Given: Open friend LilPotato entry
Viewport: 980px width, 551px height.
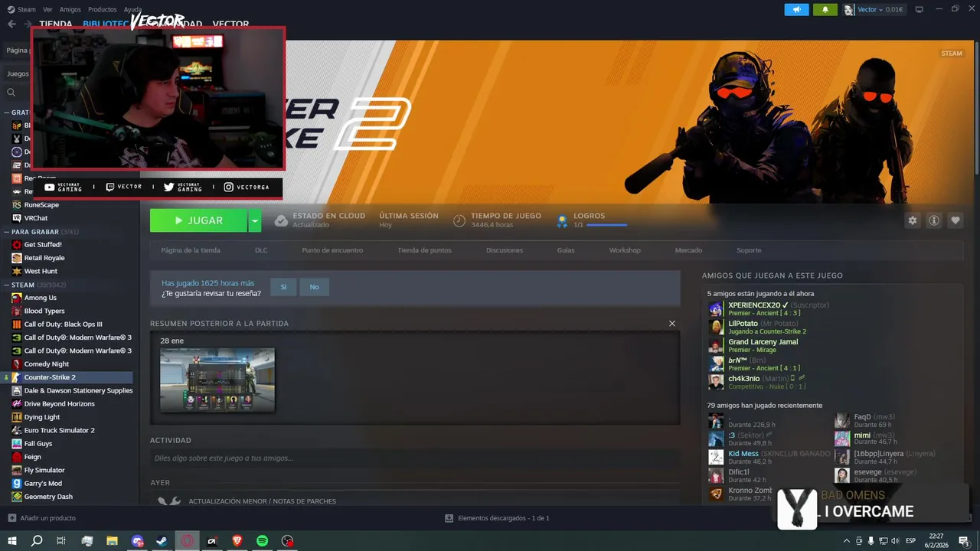Looking at the screenshot, I should tap(757, 327).
